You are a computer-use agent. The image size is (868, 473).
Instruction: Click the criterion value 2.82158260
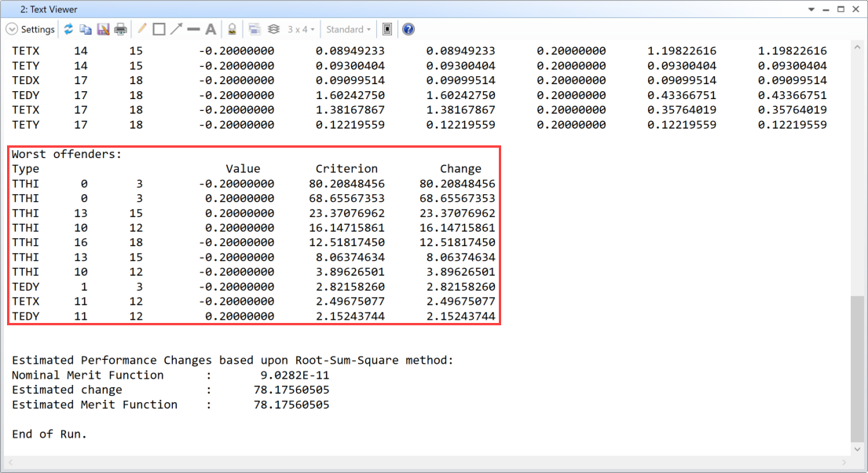(350, 286)
